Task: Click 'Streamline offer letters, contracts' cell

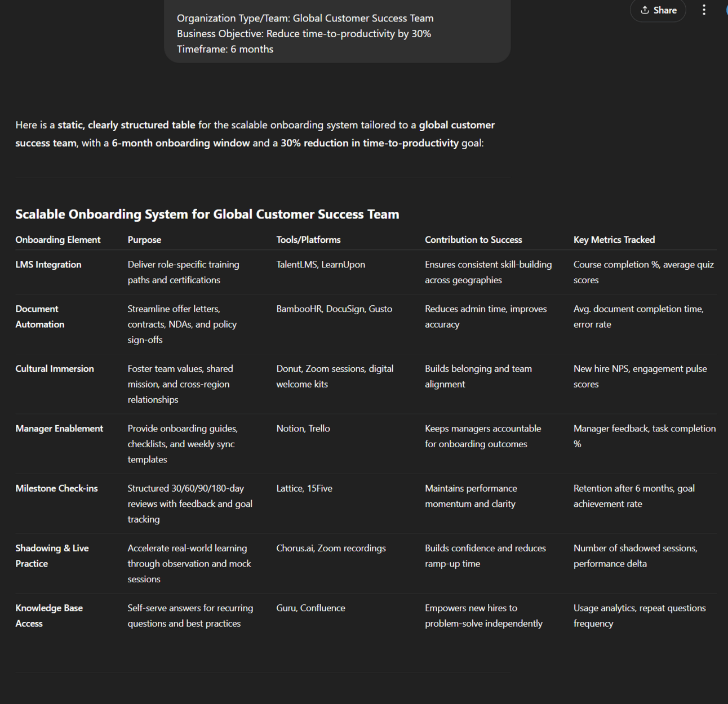Action: [182, 324]
